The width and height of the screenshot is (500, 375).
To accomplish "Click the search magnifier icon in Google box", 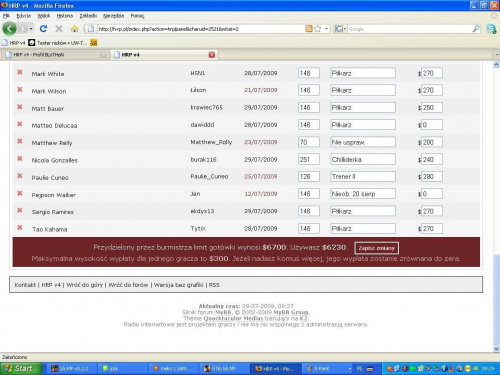I will (476, 29).
